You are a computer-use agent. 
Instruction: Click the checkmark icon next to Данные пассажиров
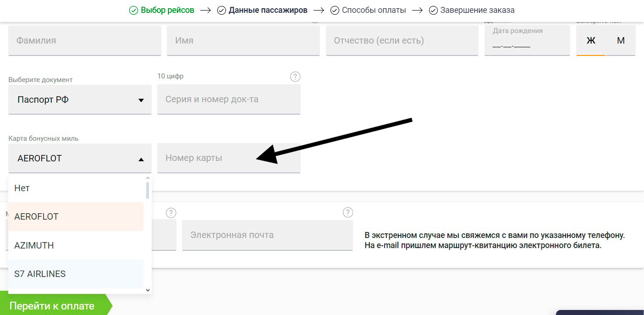pos(221,10)
